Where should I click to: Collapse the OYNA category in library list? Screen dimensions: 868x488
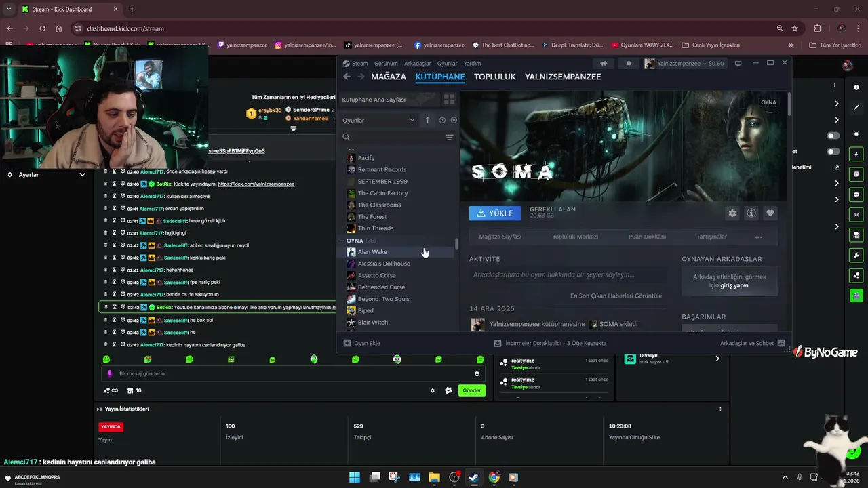[x=342, y=241]
